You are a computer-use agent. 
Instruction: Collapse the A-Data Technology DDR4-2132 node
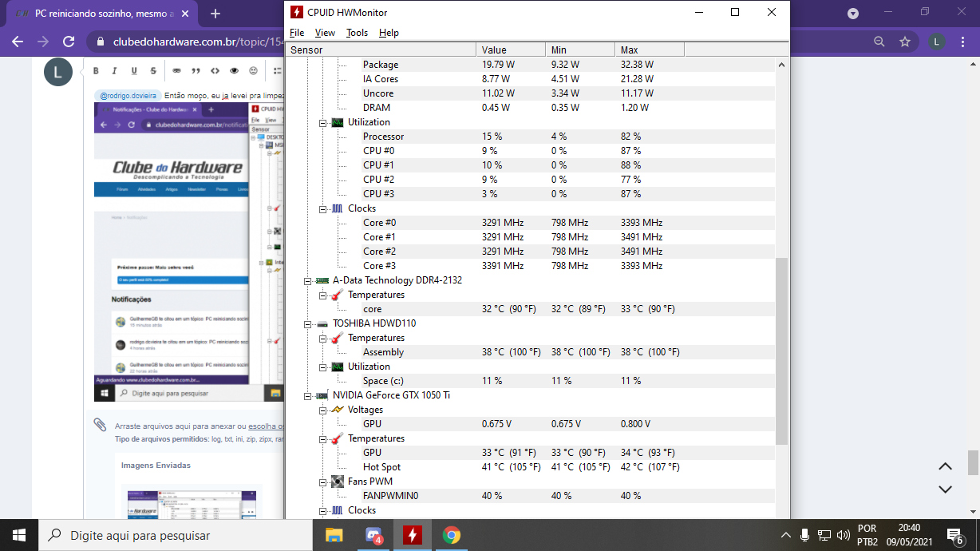click(308, 280)
